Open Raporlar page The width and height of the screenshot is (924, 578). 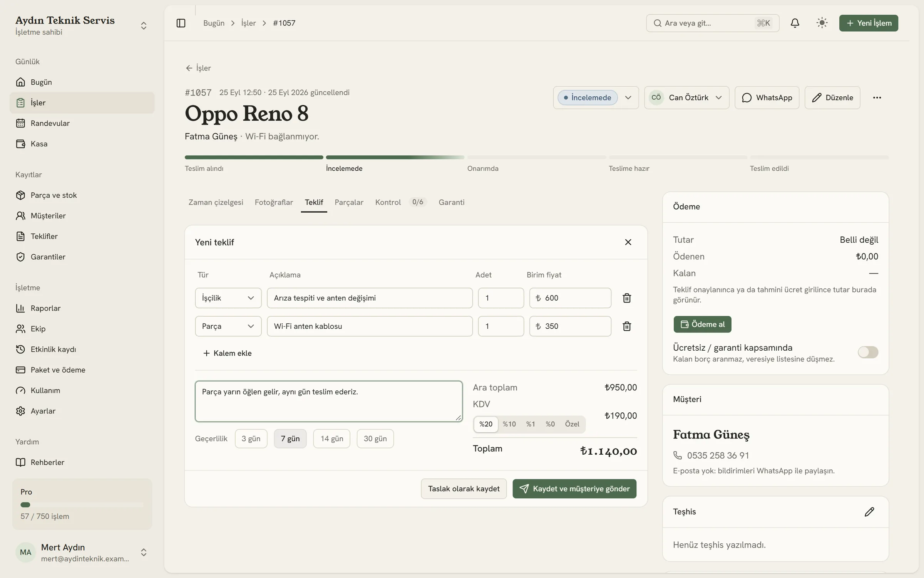point(82,308)
